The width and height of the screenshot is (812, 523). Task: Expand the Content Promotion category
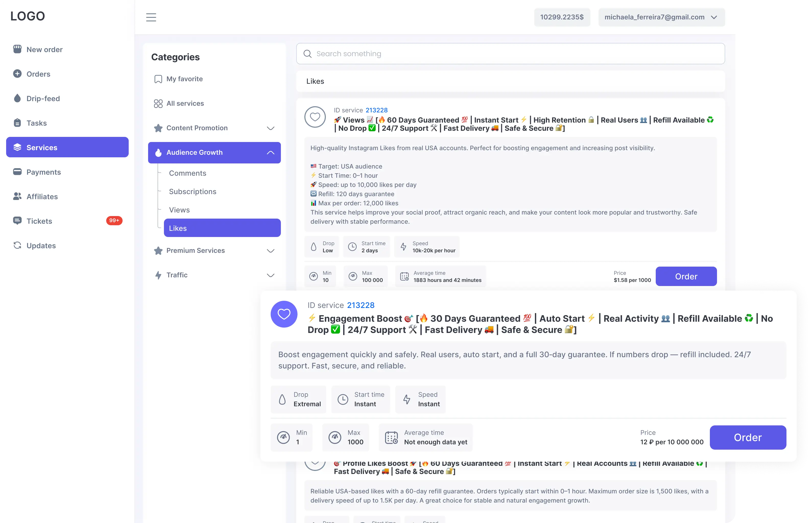(x=271, y=128)
